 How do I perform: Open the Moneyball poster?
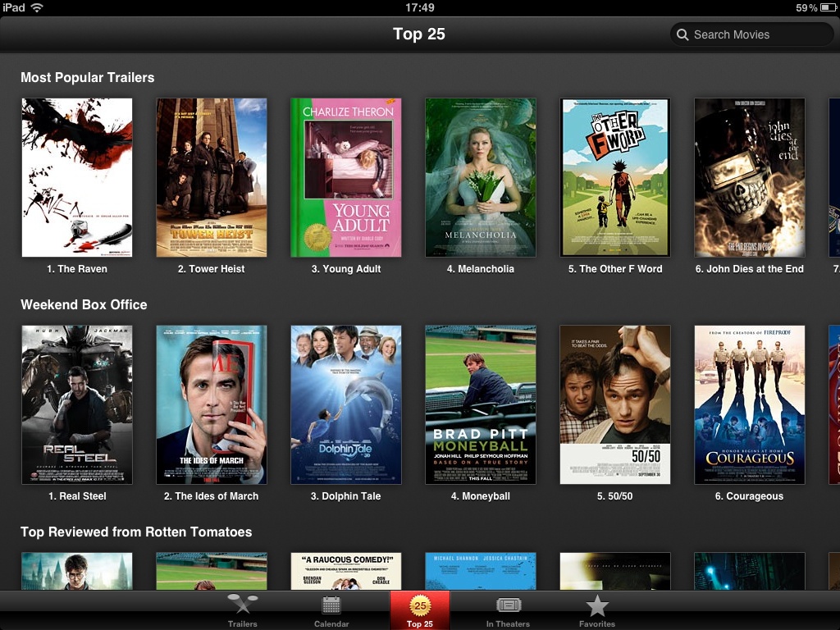pyautogui.click(x=481, y=404)
